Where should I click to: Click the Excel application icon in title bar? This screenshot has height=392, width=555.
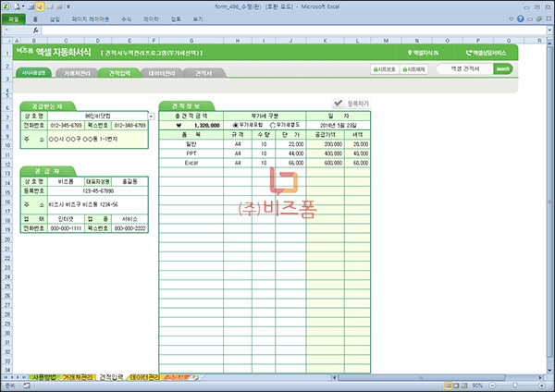pyautogui.click(x=6, y=6)
